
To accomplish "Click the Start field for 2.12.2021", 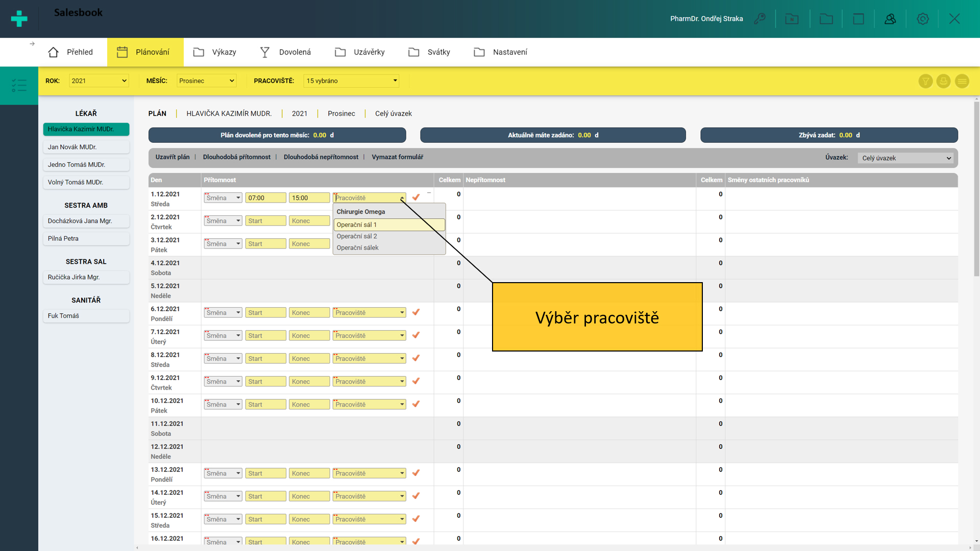I will 265,221.
